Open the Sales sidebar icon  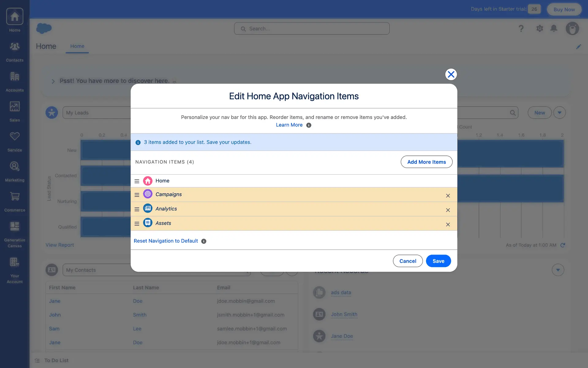(15, 111)
